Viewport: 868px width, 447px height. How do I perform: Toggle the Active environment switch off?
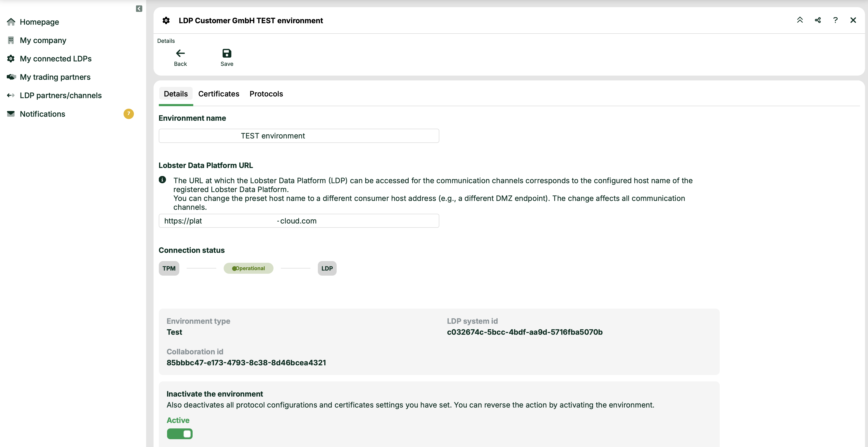tap(180, 434)
